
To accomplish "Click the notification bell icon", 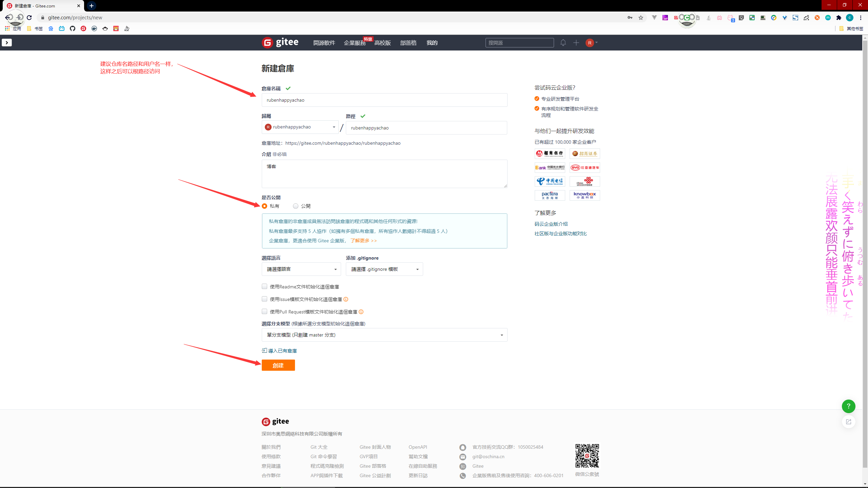I will click(x=563, y=43).
